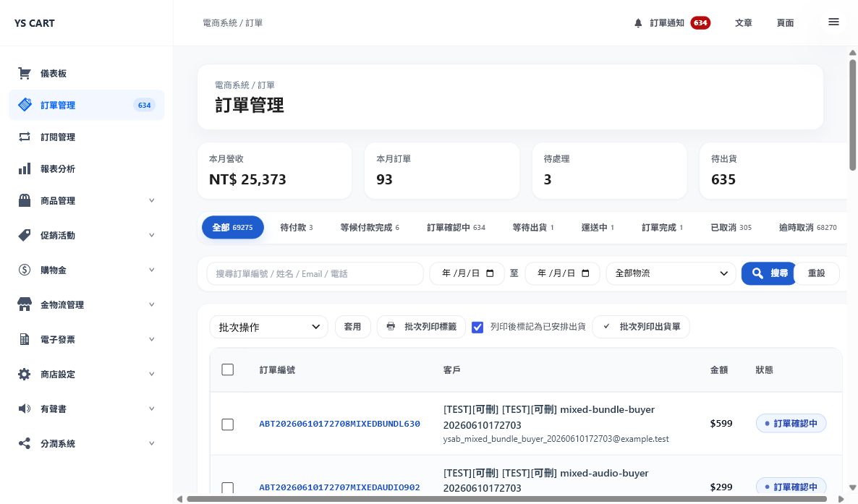Screen dimensions: 858x504
Task: Check order ABT20260610172708MIXEDBUNDL630 row checkbox
Action: coord(228,424)
